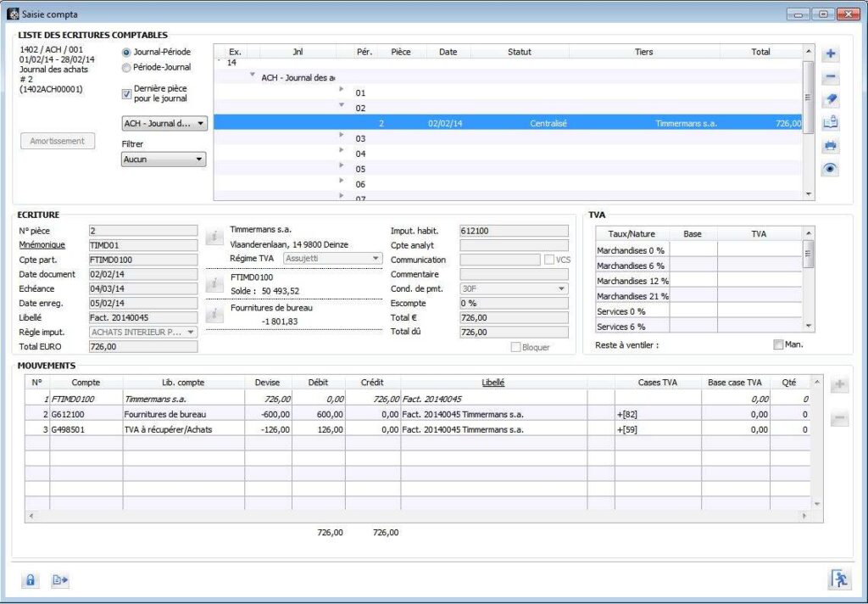Viewport: 868px width, 604px height.
Task: Click Services 6 % row in TVA table
Action: (x=698, y=327)
